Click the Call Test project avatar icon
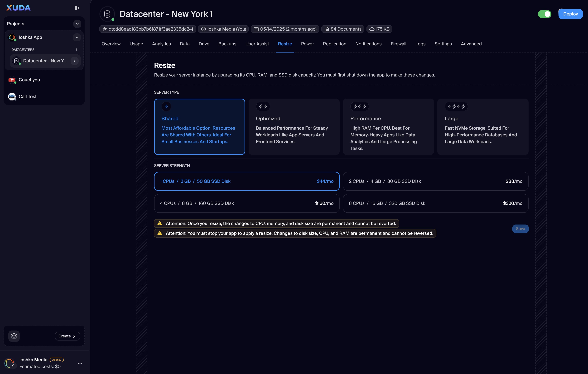 tap(12, 96)
